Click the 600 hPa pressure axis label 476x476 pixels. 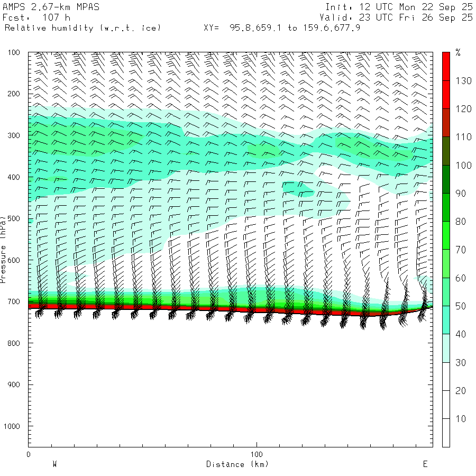14,260
